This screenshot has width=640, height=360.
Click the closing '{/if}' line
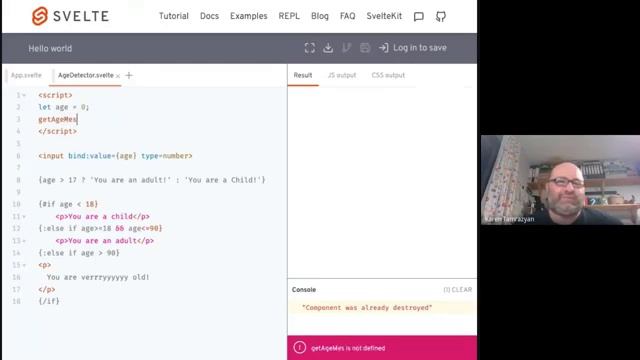[49, 301]
